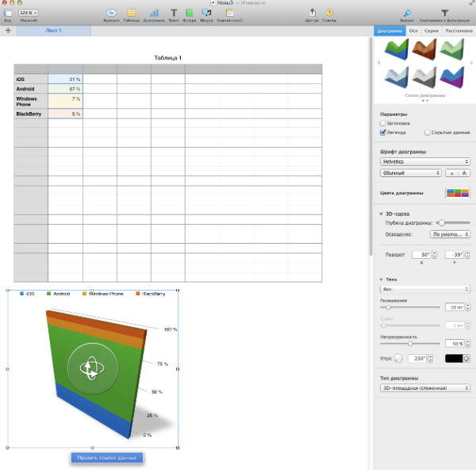Choose the green-and-blue chart style thumbnail
This screenshot has width=476, height=470.
397,48
